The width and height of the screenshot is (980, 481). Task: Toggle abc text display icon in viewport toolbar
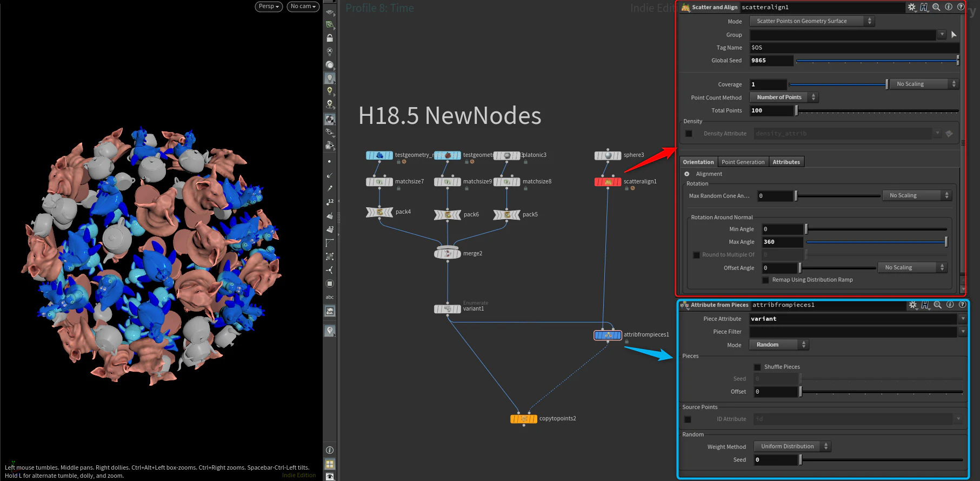tap(330, 297)
